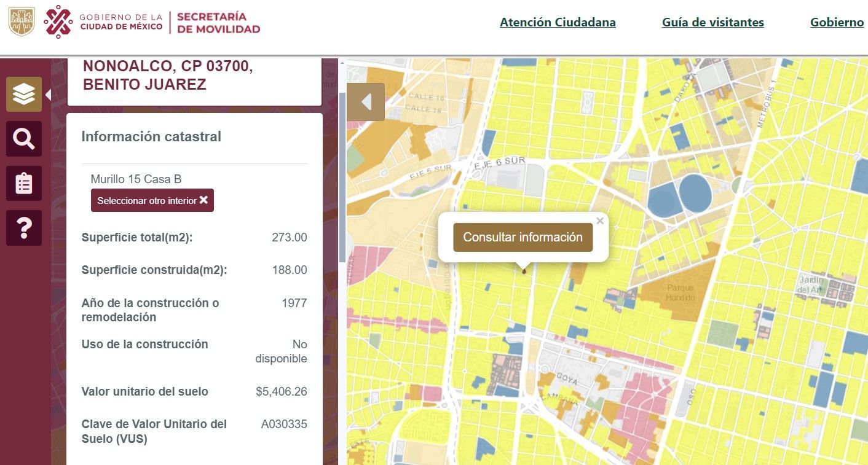The width and height of the screenshot is (868, 465).
Task: Open the help question mark icon
Action: click(24, 228)
